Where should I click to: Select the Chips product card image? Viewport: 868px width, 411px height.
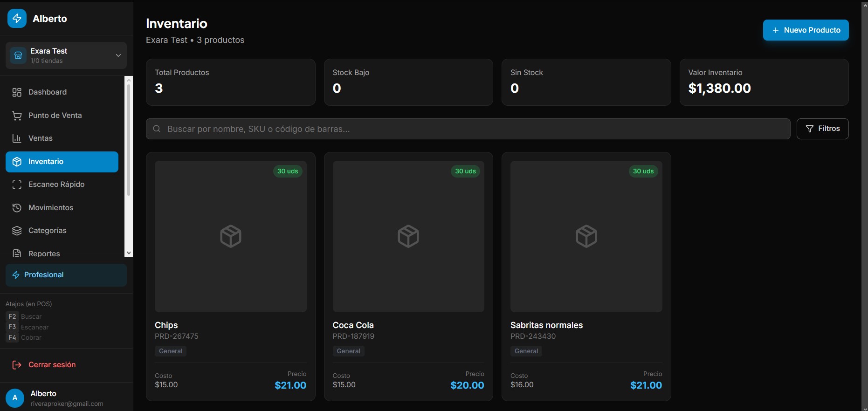(231, 236)
